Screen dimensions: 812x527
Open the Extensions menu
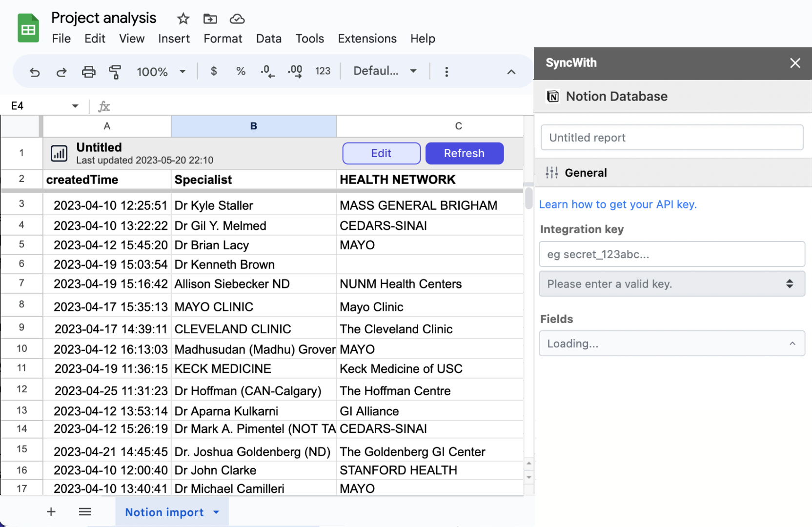point(367,39)
